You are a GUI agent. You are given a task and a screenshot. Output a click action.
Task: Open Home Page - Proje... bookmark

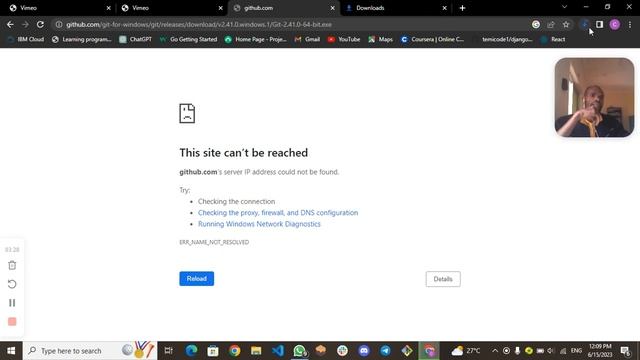pyautogui.click(x=256, y=39)
